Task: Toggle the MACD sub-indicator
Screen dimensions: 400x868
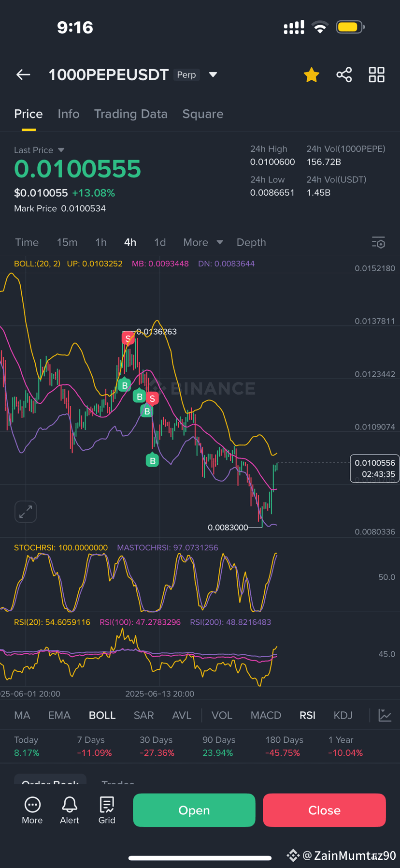Action: click(x=266, y=715)
